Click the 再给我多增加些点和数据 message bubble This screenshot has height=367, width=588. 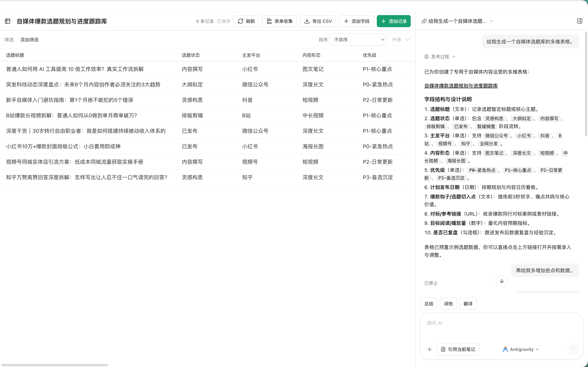click(545, 270)
